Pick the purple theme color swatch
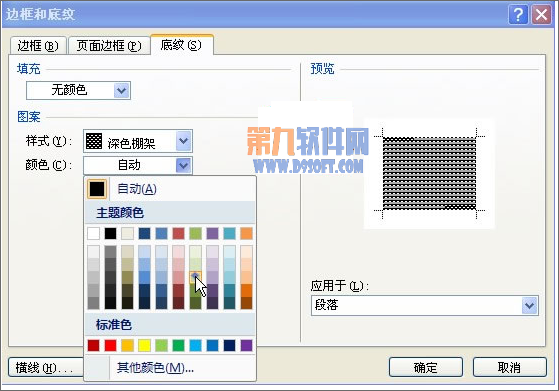This screenshot has width=559, height=391. [212, 233]
